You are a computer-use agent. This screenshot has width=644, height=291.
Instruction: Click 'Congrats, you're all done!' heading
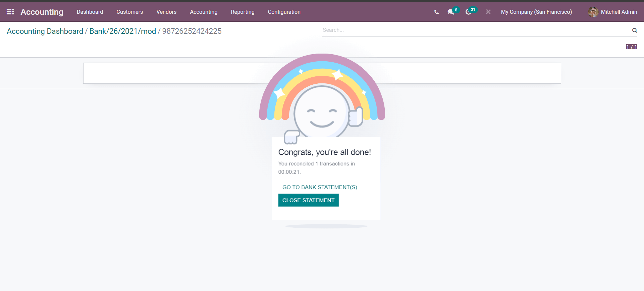325,152
